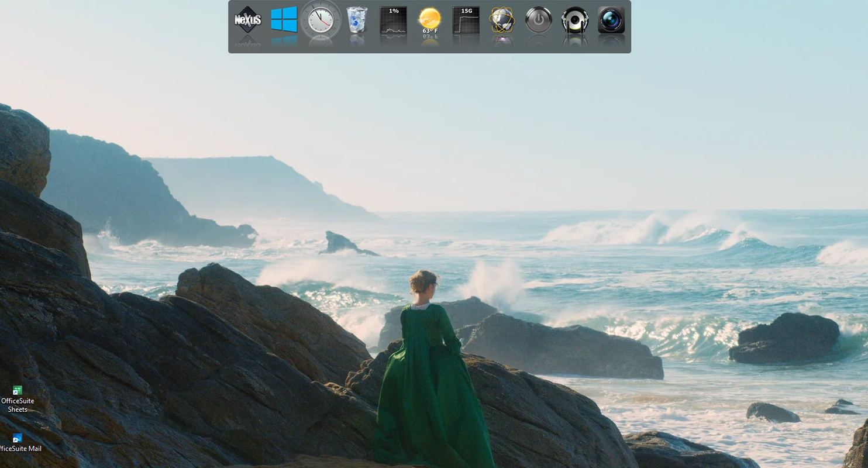
Task: Open the globe network icon in the dock
Action: (502, 20)
